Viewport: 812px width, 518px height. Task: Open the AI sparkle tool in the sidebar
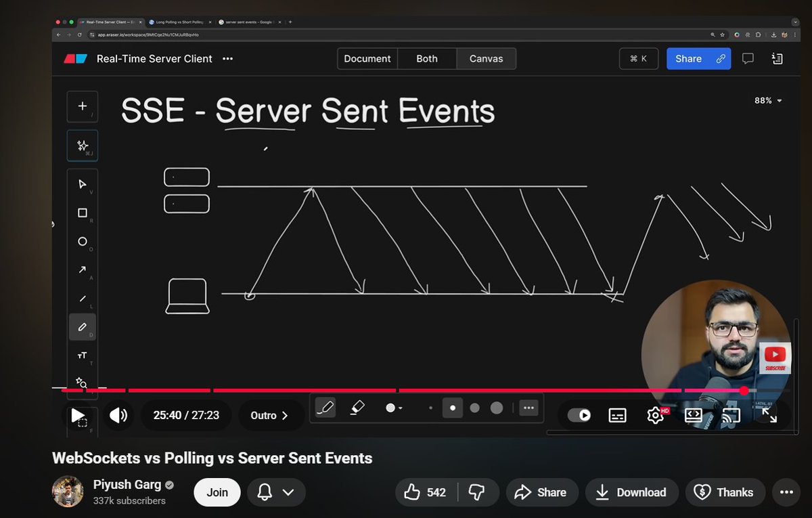[83, 146]
